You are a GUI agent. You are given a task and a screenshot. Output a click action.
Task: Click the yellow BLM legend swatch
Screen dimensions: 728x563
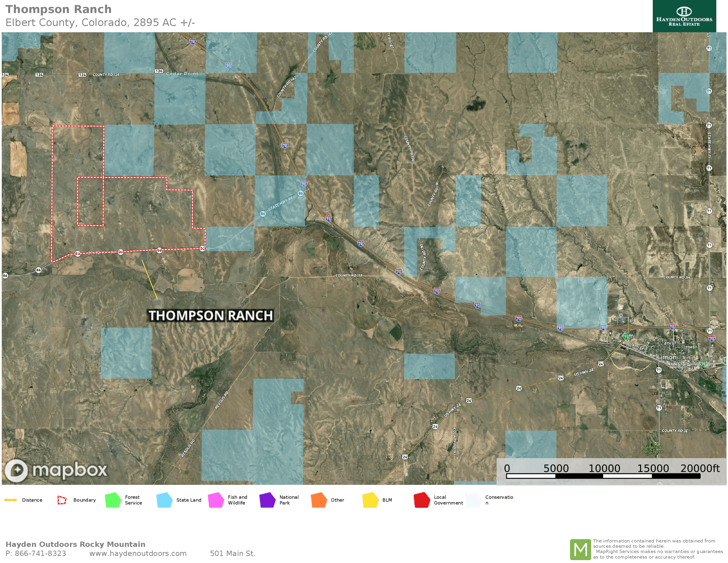click(x=370, y=500)
